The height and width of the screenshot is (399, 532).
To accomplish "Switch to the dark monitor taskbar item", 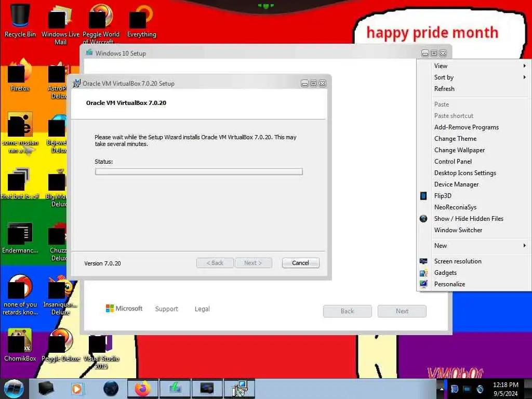I will tap(207, 389).
